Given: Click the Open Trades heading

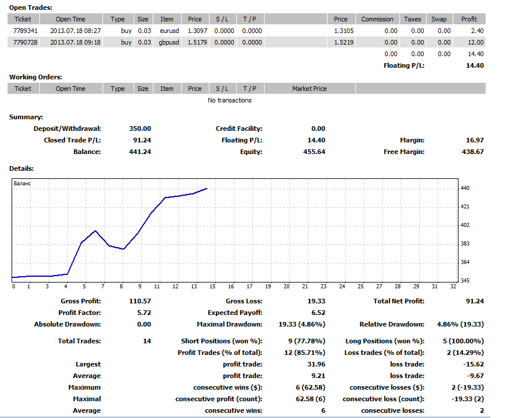Looking at the screenshot, I should (x=31, y=8).
